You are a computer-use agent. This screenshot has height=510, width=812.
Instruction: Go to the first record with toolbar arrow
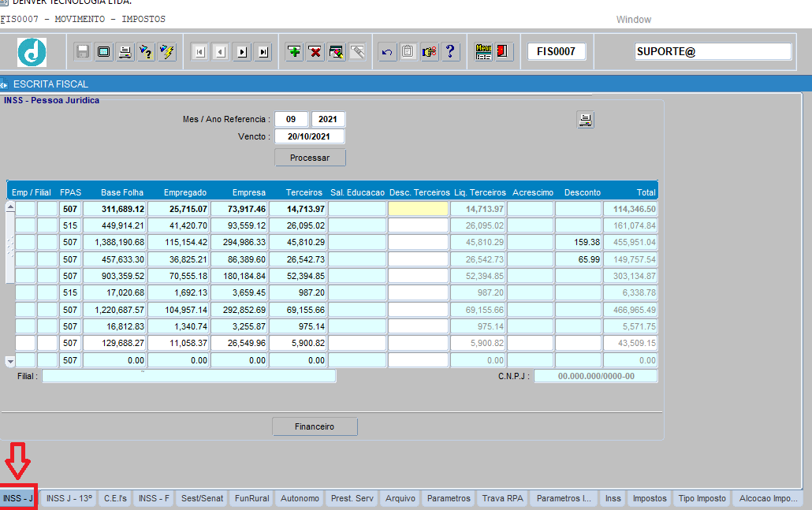pyautogui.click(x=200, y=52)
